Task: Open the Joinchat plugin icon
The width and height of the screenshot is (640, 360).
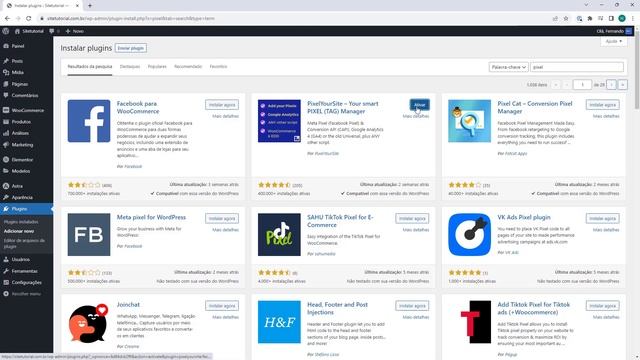Action: (x=89, y=322)
